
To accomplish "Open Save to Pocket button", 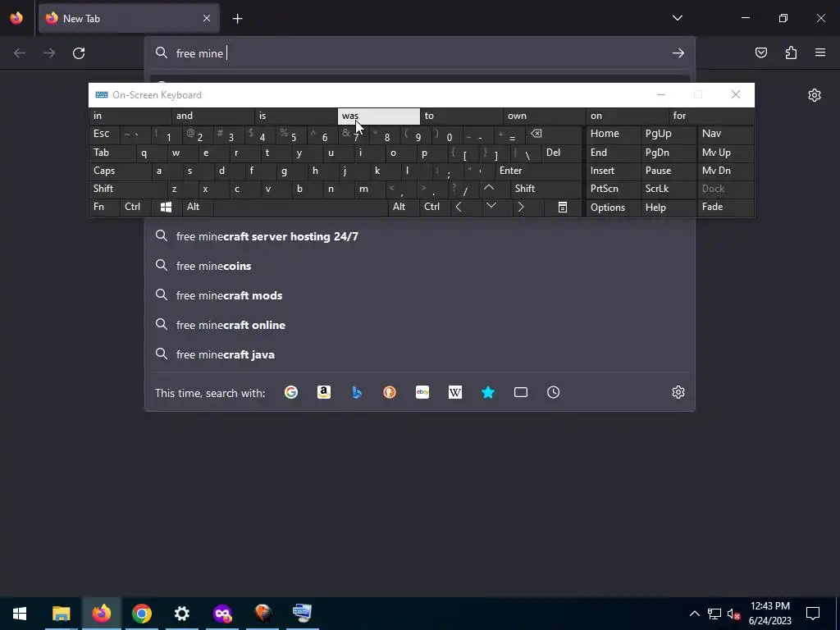I will point(760,52).
